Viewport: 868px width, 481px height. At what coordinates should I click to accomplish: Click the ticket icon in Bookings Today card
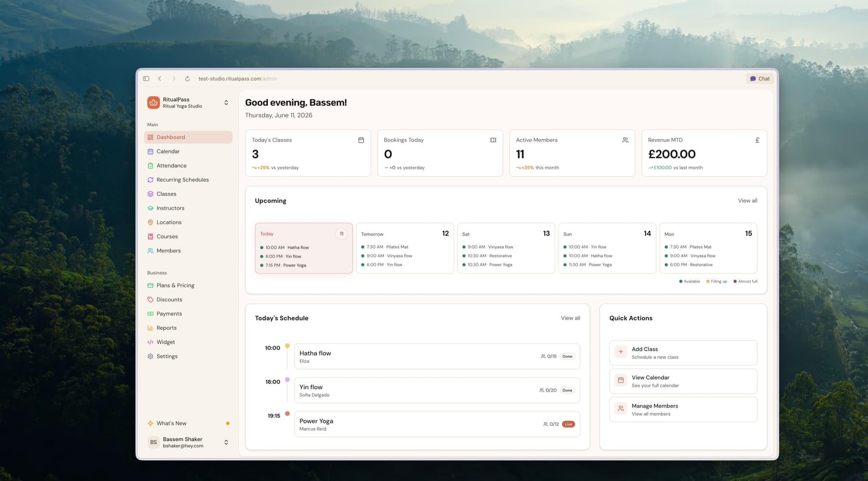[493, 140]
